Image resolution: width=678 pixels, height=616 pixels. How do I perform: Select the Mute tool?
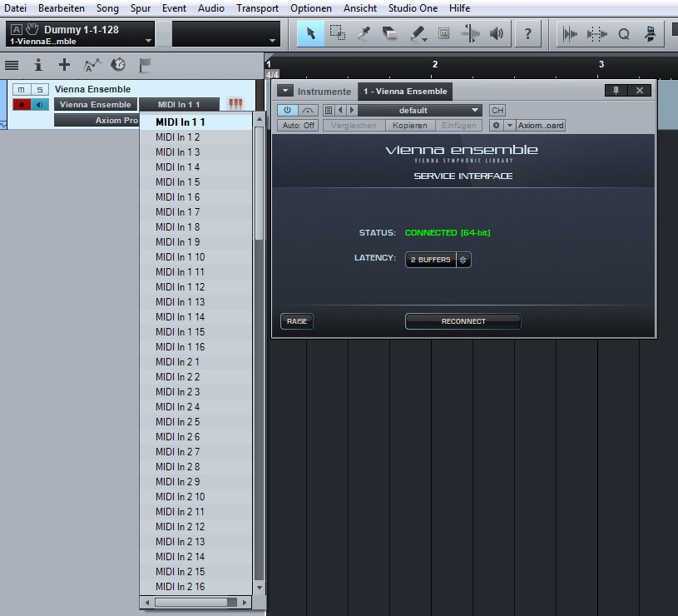coord(443,33)
